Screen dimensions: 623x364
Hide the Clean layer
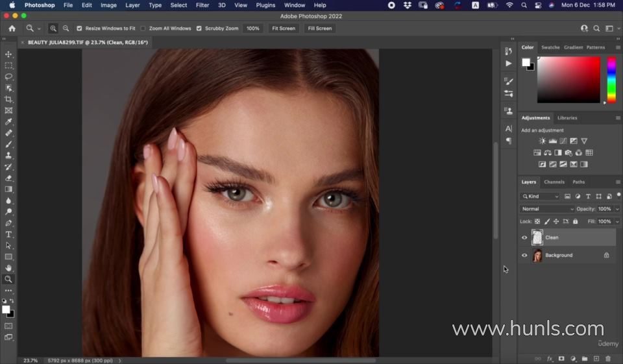coord(524,237)
